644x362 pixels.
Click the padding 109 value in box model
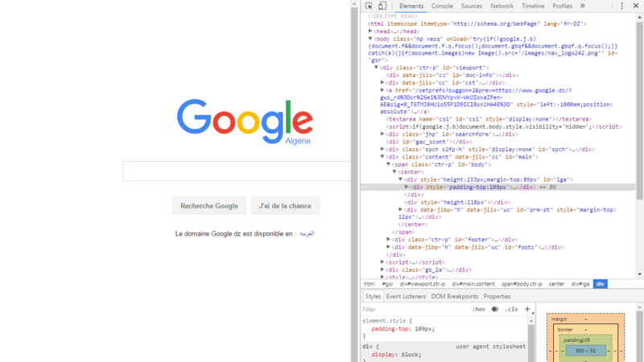(585, 340)
